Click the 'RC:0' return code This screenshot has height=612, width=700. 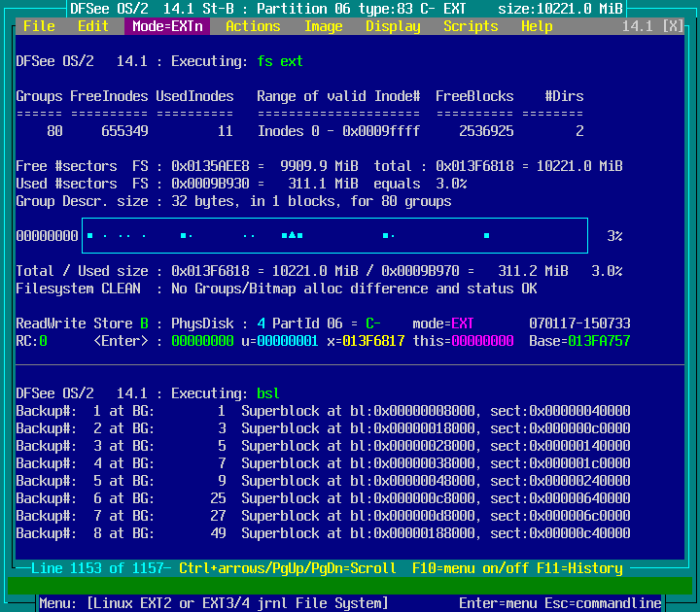(31, 341)
